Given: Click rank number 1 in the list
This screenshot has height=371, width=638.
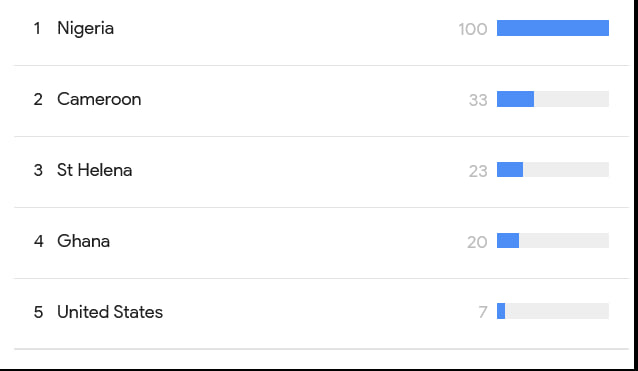Looking at the screenshot, I should [37, 28].
